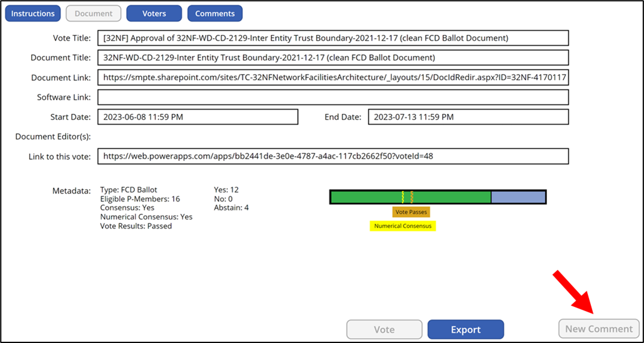The image size is (644, 343).
Task: Click the Eligible P-Members: 16 text
Action: (x=140, y=199)
